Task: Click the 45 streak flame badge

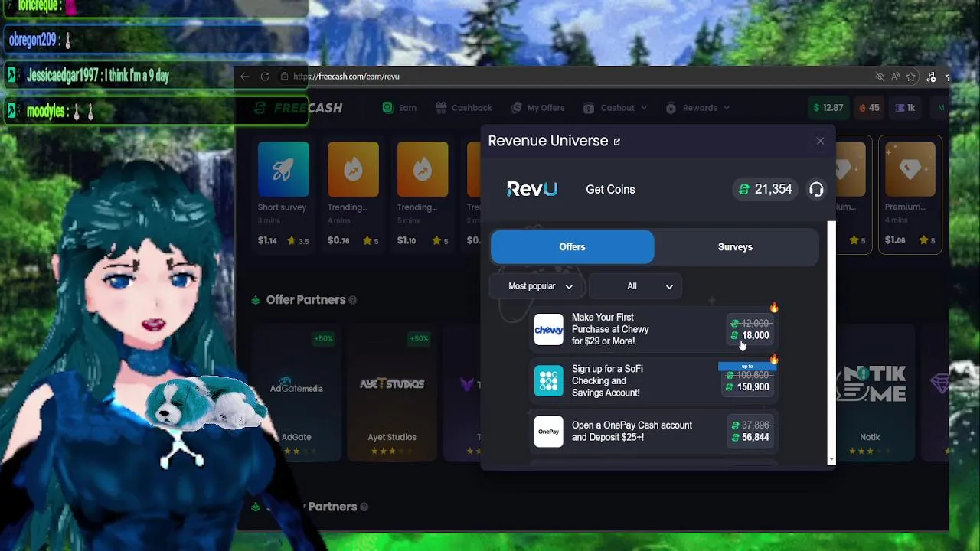Action: (869, 108)
